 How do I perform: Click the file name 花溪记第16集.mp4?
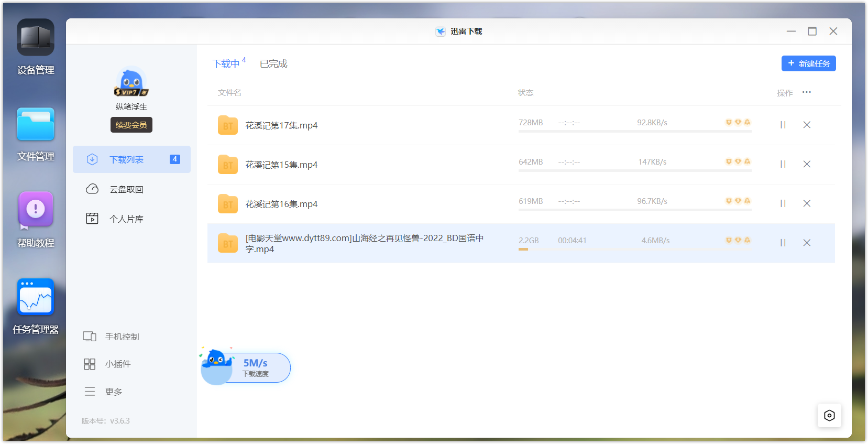(281, 204)
